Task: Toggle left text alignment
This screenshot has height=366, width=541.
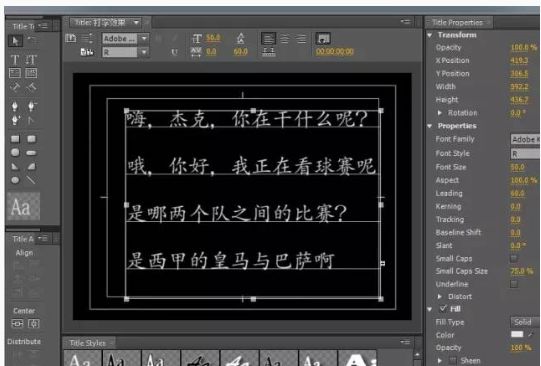Action: [268, 38]
